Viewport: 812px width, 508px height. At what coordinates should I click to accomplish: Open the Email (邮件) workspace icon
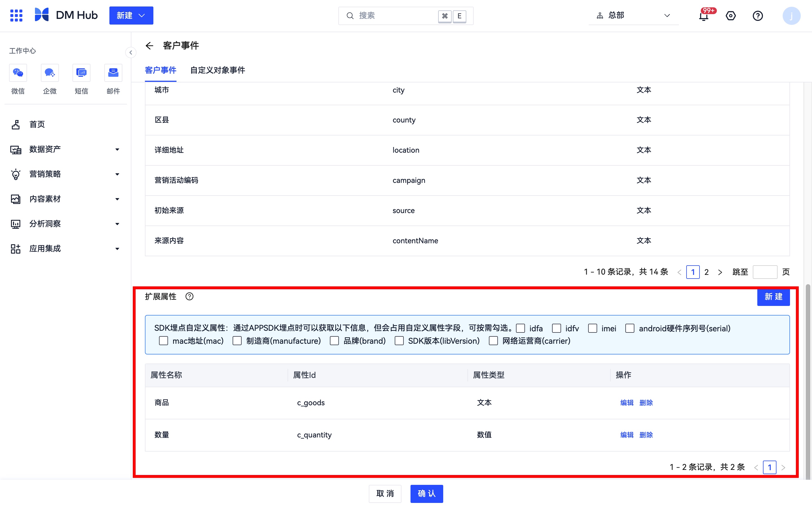coord(113,73)
